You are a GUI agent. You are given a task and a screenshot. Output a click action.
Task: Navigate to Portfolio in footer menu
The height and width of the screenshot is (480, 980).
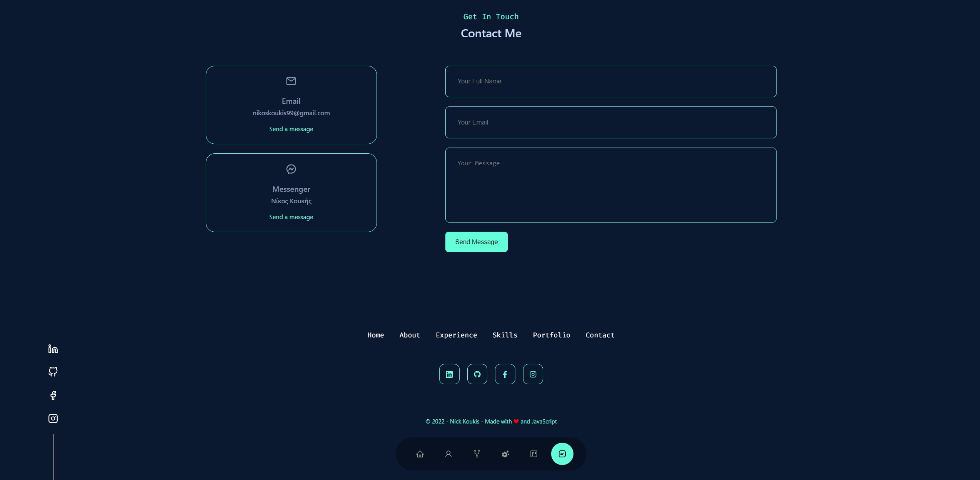[x=552, y=335]
